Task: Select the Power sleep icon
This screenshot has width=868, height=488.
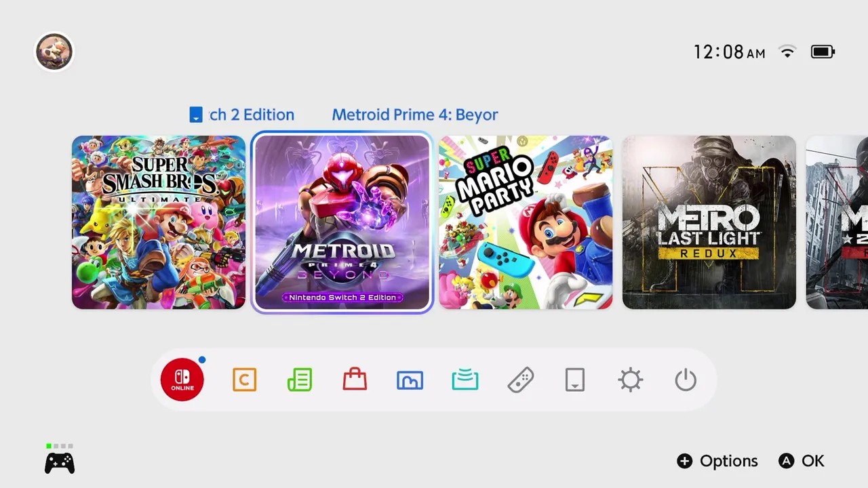Action: [686, 380]
